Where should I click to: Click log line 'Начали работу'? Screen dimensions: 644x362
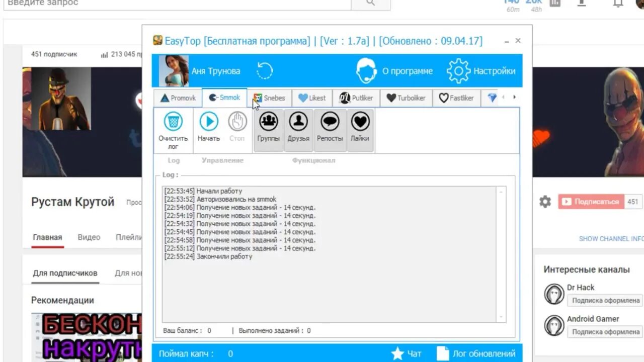coord(203,191)
